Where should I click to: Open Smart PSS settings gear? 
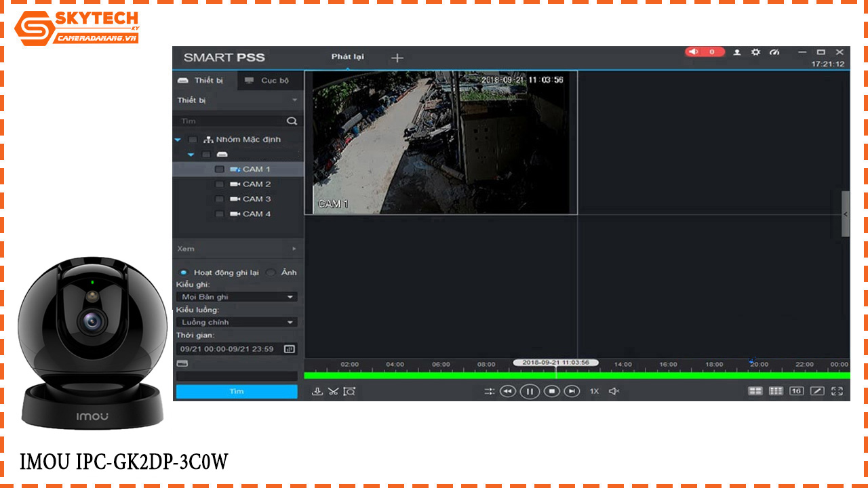pos(755,52)
